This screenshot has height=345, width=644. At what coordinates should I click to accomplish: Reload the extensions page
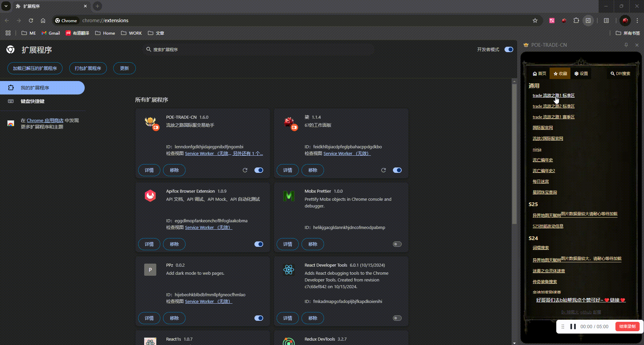click(x=31, y=21)
